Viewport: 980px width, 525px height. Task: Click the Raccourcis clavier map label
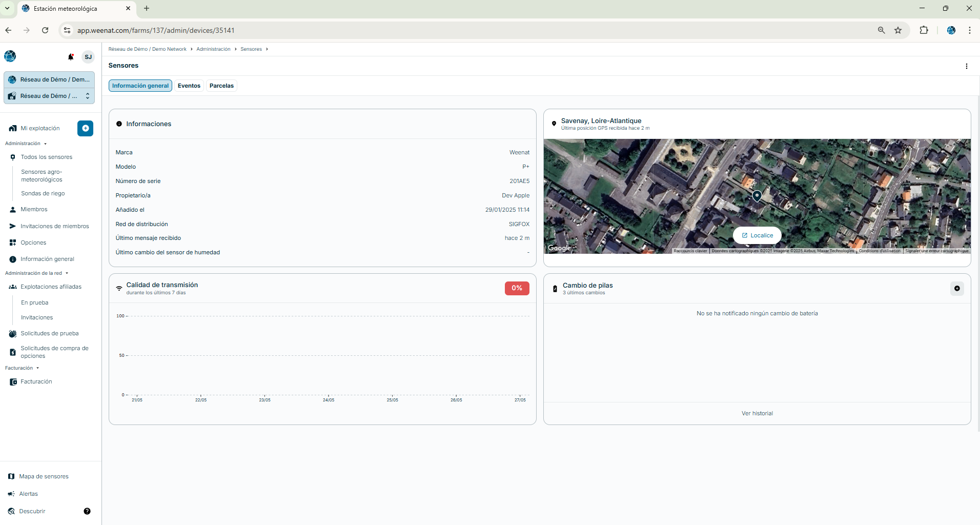pos(690,251)
